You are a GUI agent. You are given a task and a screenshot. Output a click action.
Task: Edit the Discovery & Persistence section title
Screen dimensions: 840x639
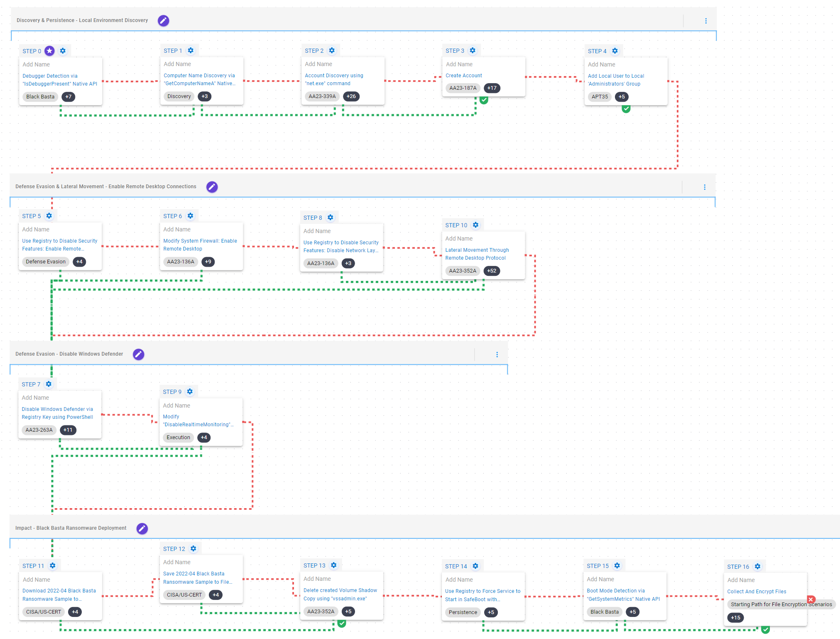pos(164,21)
